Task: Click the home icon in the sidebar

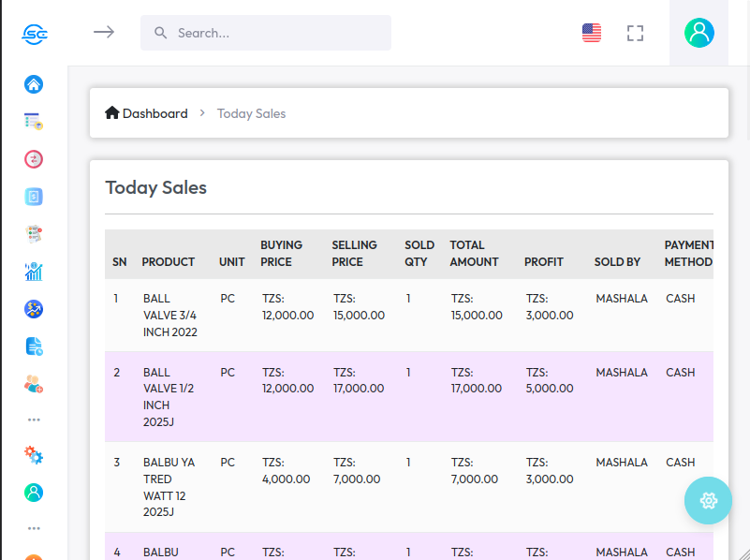Action: [x=34, y=84]
